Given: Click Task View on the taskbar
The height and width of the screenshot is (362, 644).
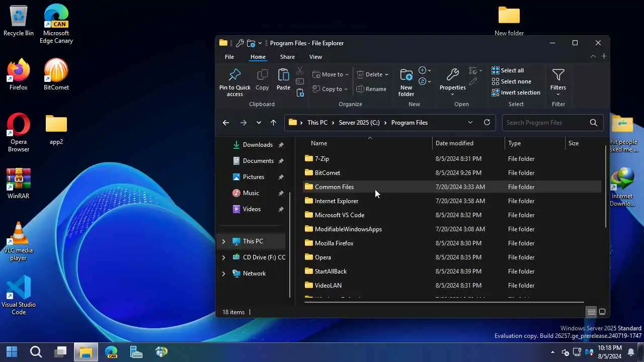Looking at the screenshot, I should (61, 352).
